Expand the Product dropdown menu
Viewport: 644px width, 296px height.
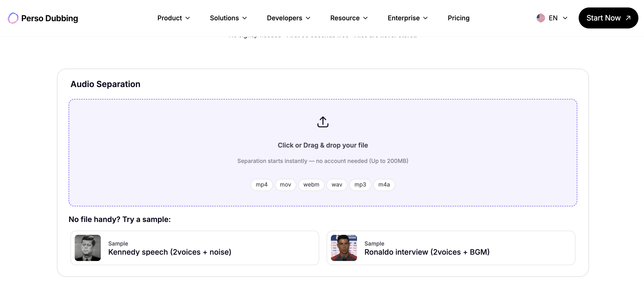tap(174, 18)
